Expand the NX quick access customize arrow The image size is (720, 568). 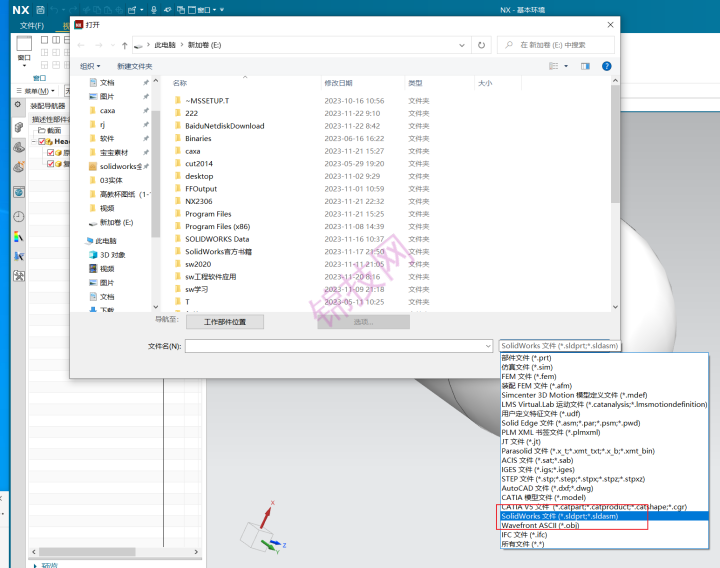coord(222,10)
